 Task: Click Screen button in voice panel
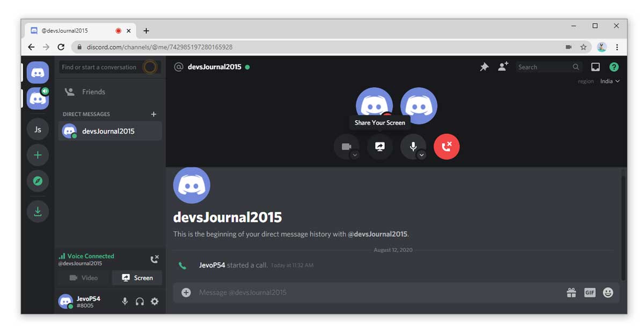[x=137, y=278]
